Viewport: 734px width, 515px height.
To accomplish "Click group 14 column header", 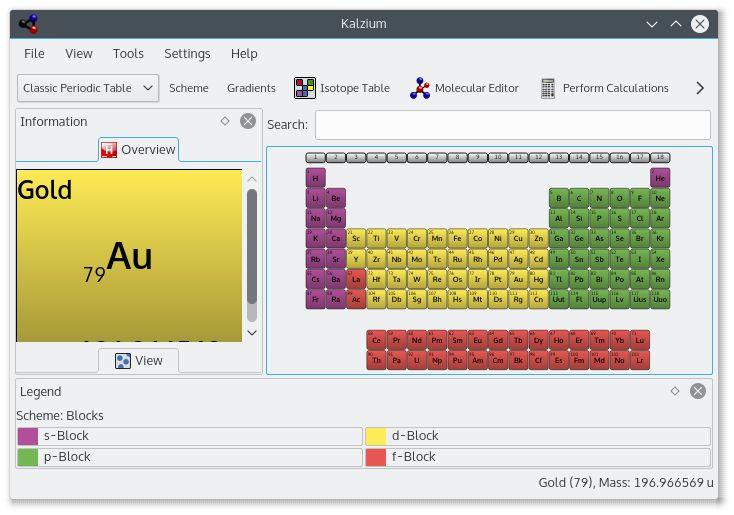I will [579, 157].
